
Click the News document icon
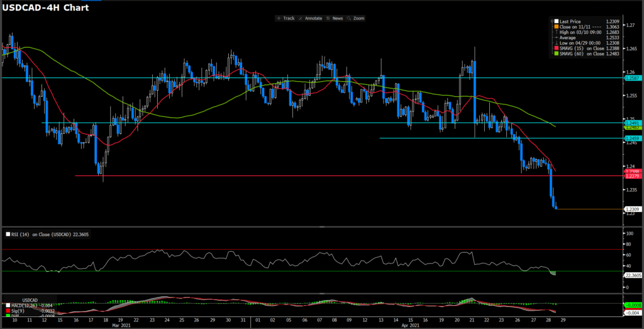click(x=328, y=18)
